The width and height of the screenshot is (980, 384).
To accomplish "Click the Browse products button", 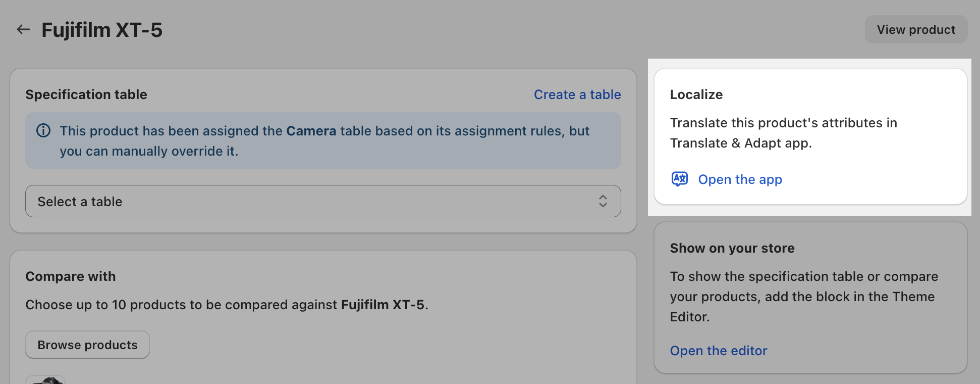I will point(87,345).
